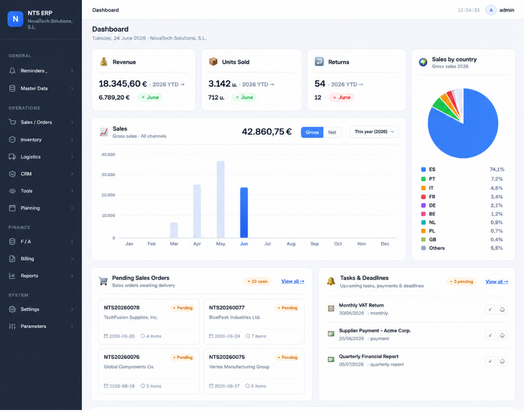
Task: Open order NTS20260076 card
Action: point(149,372)
